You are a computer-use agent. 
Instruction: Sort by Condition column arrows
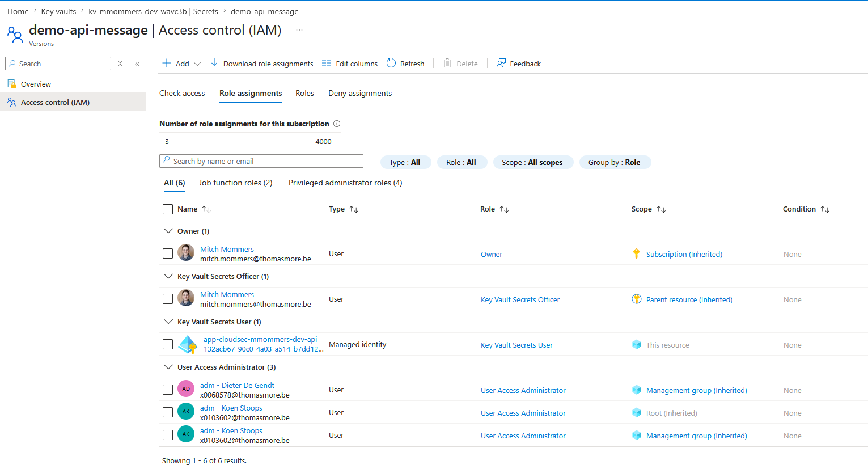tap(825, 209)
